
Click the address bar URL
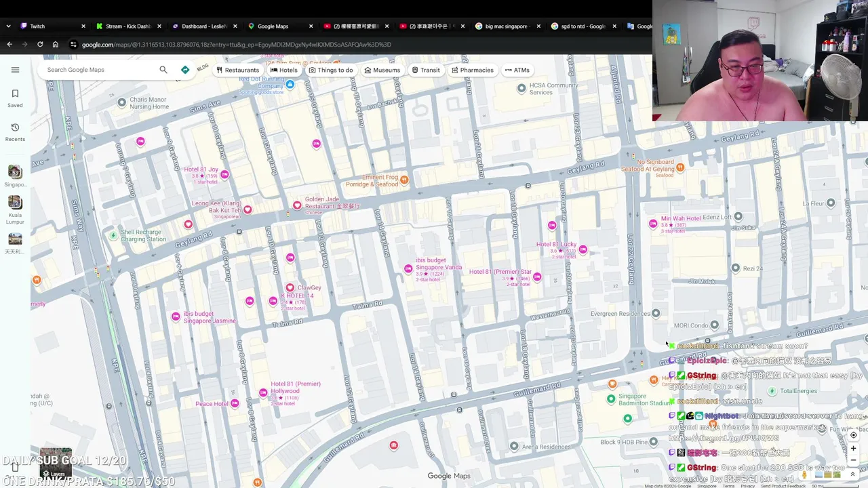pyautogui.click(x=236, y=45)
